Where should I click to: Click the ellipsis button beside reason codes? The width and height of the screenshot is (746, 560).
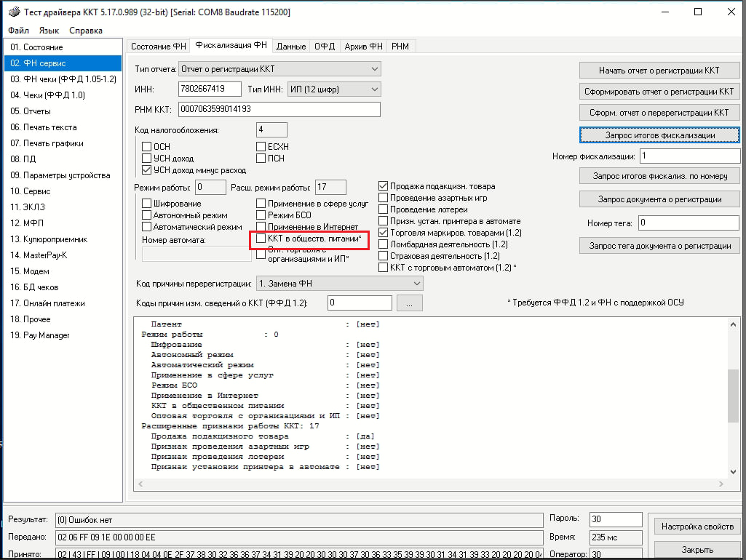pyautogui.click(x=410, y=303)
